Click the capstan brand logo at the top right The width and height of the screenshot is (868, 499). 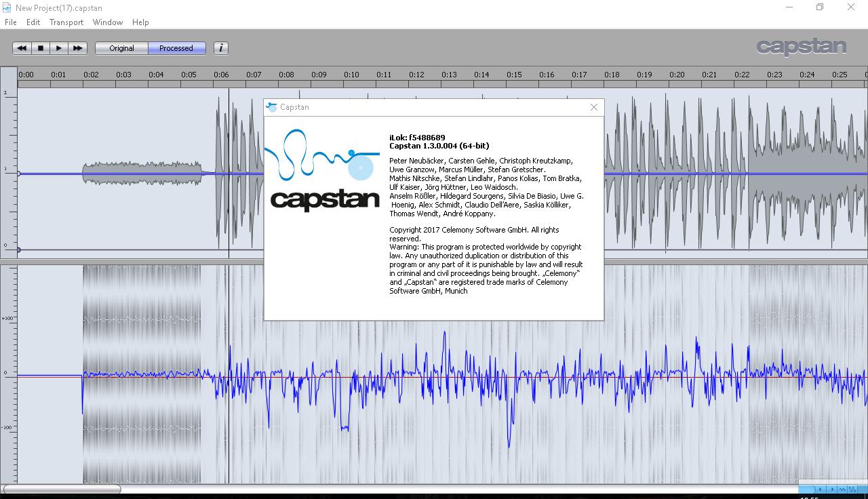pos(801,47)
